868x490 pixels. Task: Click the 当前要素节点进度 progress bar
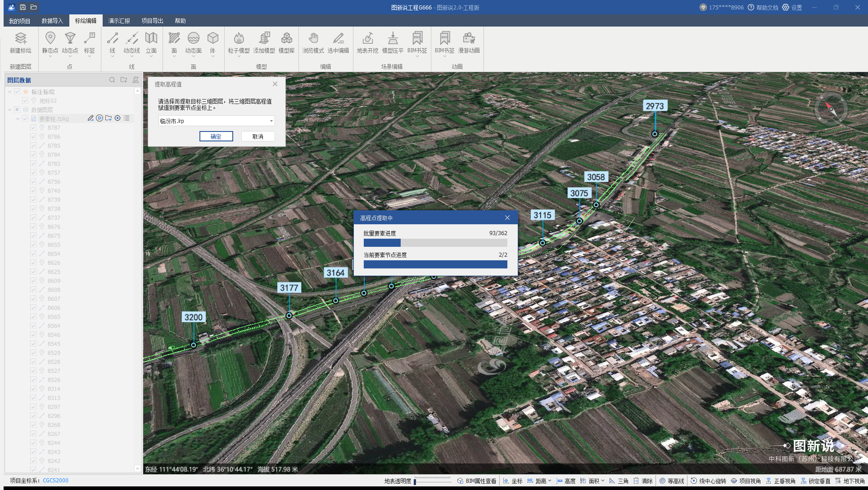(435, 264)
